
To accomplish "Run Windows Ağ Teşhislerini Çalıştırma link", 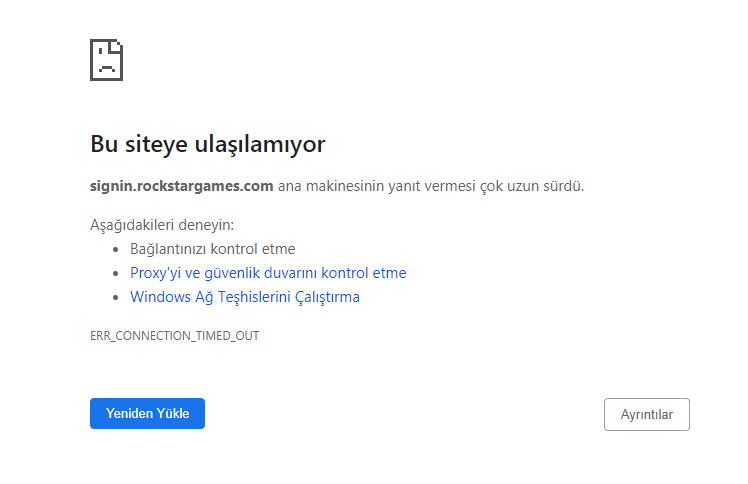I will pyautogui.click(x=245, y=297).
